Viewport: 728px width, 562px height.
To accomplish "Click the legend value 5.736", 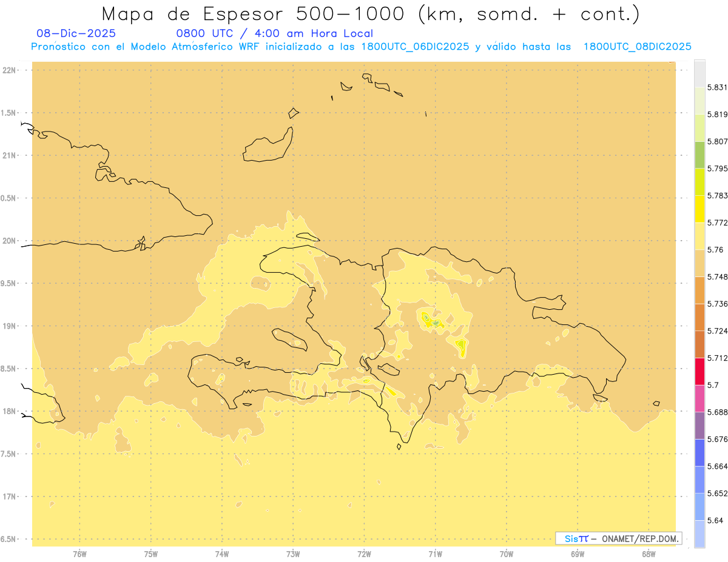I will click(x=718, y=304).
